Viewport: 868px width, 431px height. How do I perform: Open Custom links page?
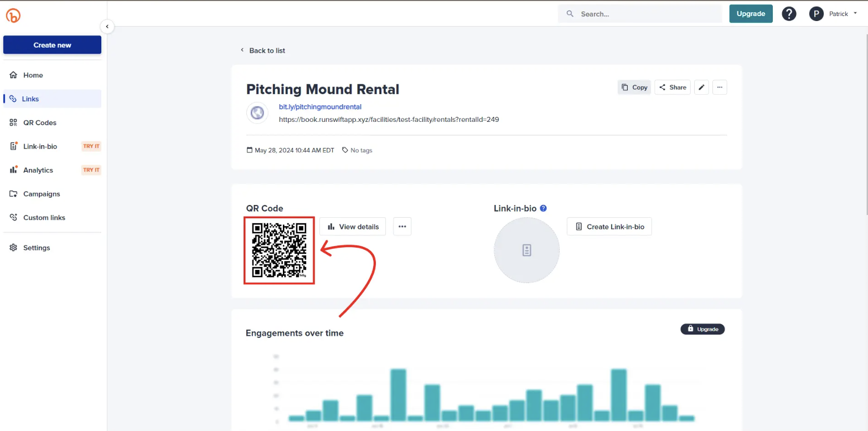(x=52, y=218)
